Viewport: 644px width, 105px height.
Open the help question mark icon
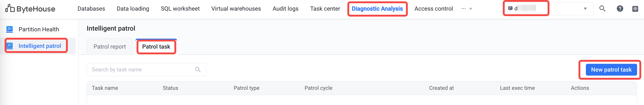(620, 9)
